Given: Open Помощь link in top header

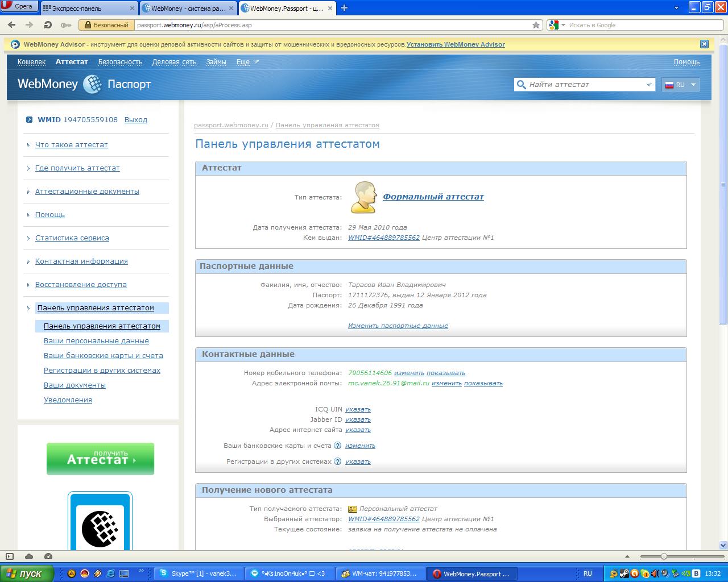Looking at the screenshot, I should [x=686, y=62].
